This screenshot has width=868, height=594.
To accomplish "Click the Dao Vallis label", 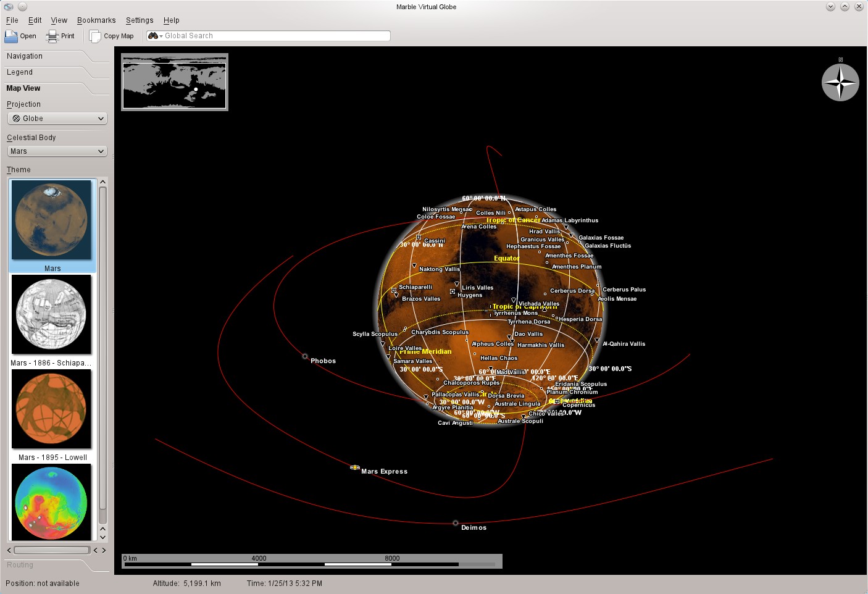I will coord(528,334).
